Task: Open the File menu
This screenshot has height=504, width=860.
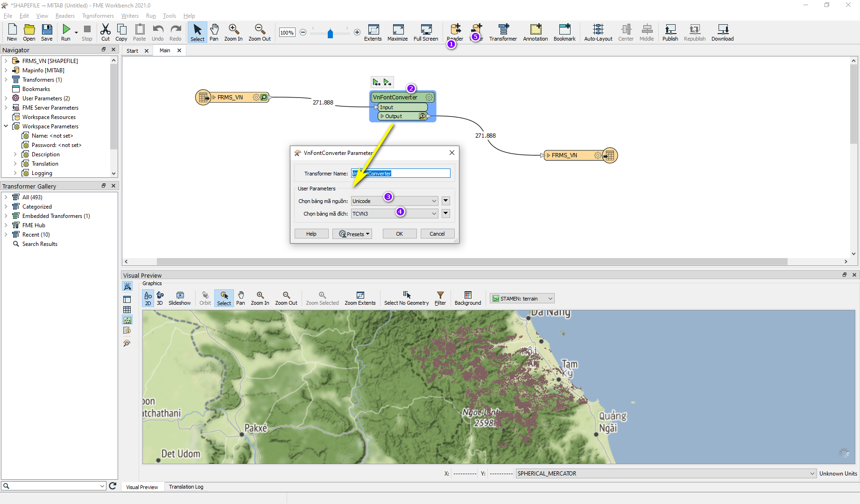Action: click(x=8, y=16)
